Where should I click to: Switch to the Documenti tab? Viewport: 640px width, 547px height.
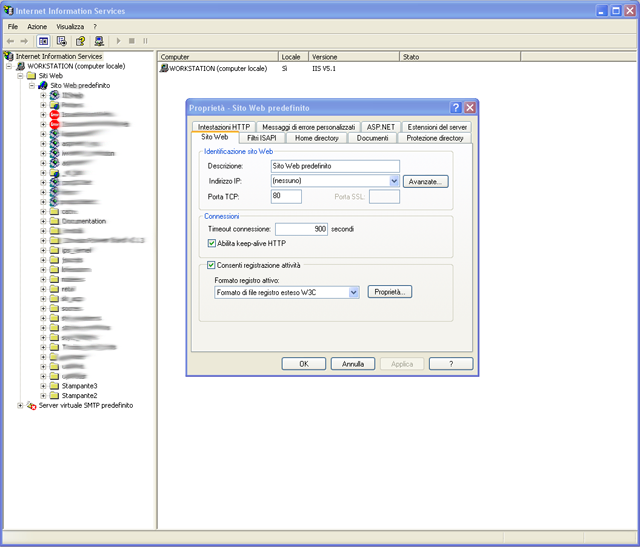(372, 138)
